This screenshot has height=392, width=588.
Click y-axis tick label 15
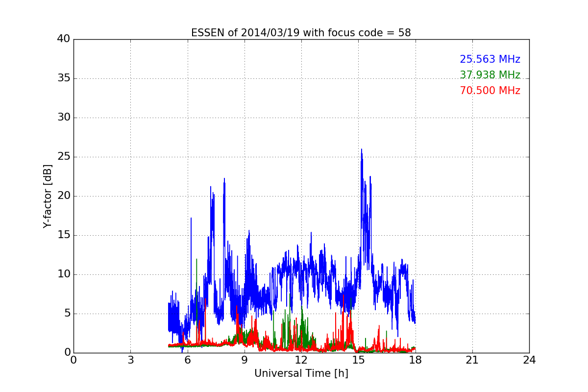click(x=64, y=235)
